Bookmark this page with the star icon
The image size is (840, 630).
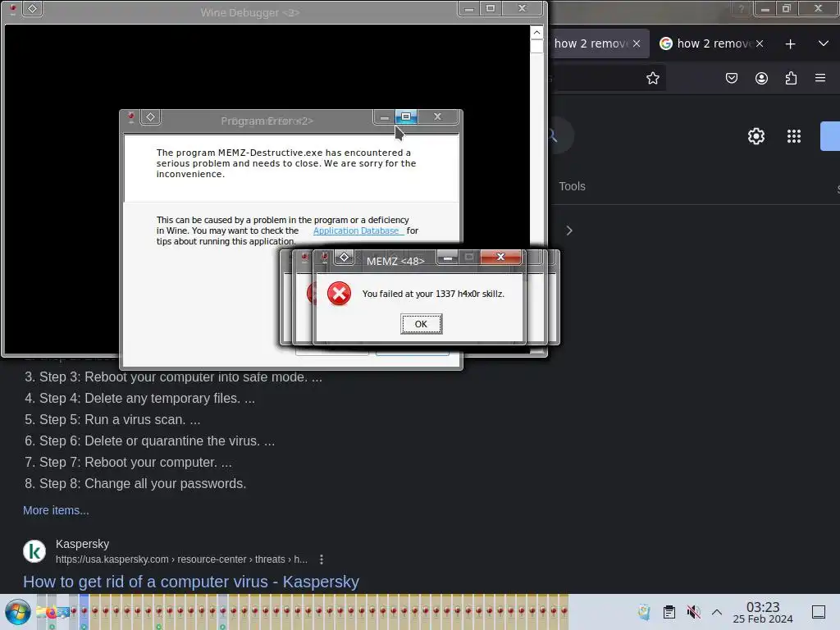pyautogui.click(x=652, y=79)
